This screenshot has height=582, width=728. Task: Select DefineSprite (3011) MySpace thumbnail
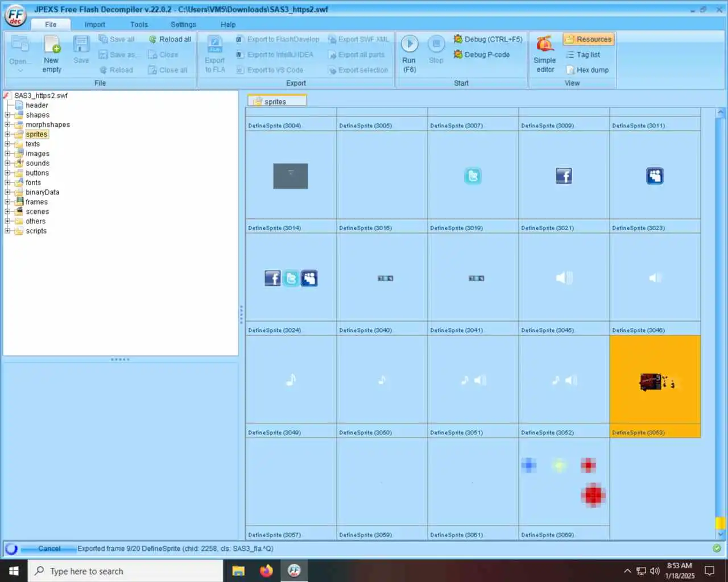[655, 175]
